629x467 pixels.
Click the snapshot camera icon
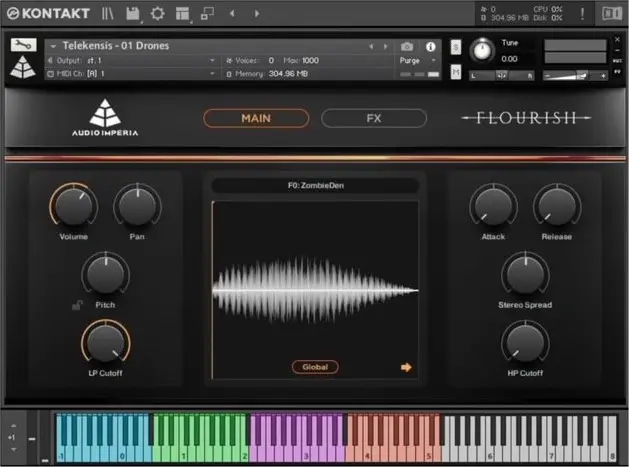(x=407, y=47)
